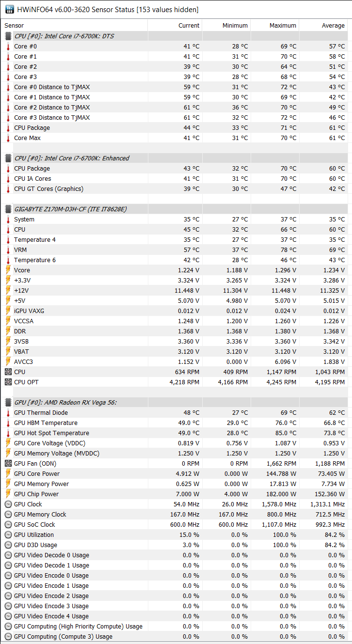Click the AVCC3 sensor label
The width and height of the screenshot is (352, 644).
click(23, 361)
